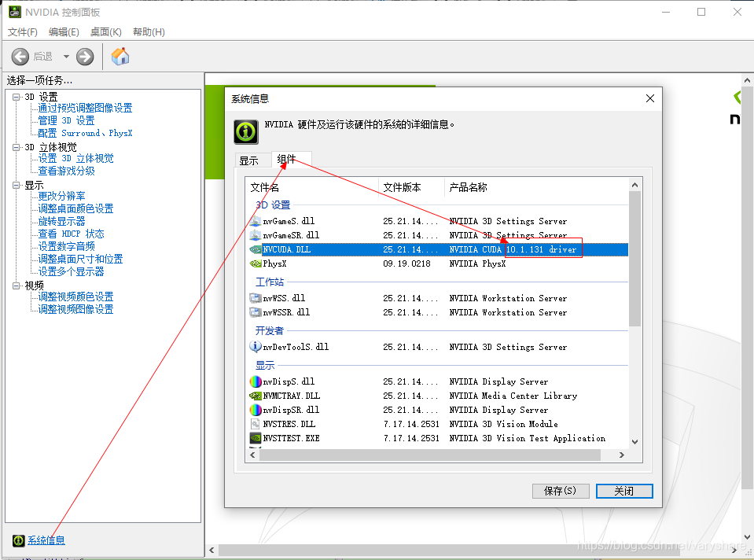Screen dimensions: 754x560
Task: Sort by 文件名 column header
Action: pyautogui.click(x=313, y=187)
